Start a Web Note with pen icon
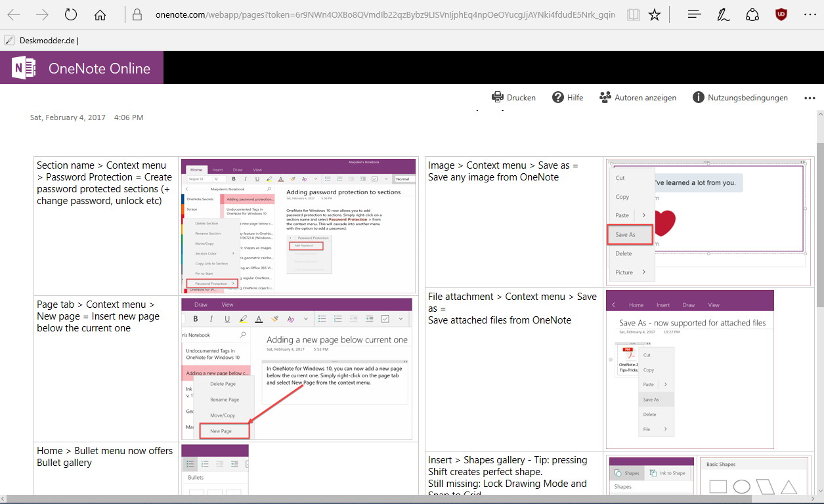Screen dimensions: 824x504 click(x=724, y=14)
